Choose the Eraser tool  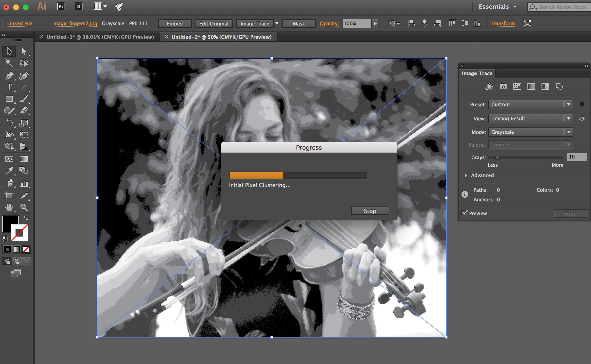pos(24,111)
